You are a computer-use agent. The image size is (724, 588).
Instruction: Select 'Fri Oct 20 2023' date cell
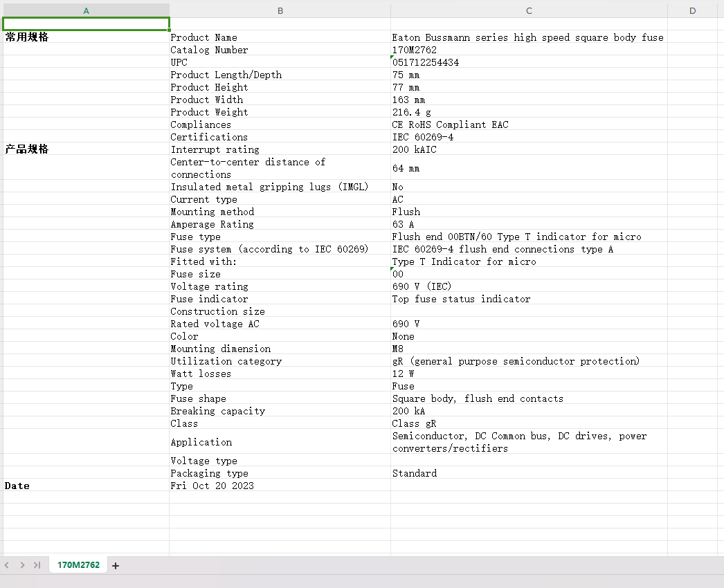pos(280,486)
